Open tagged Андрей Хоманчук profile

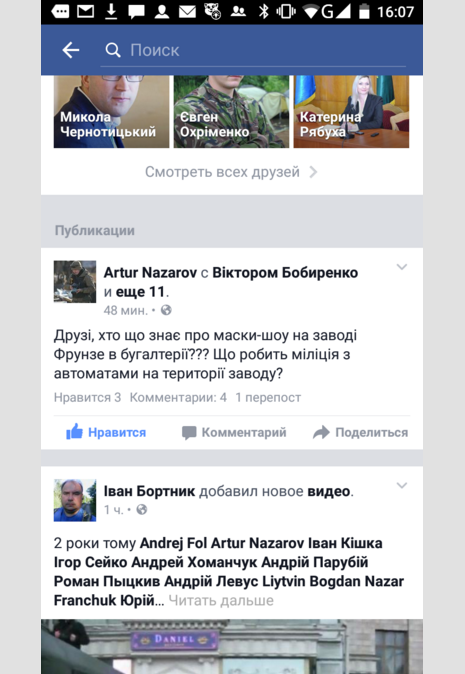[194, 562]
